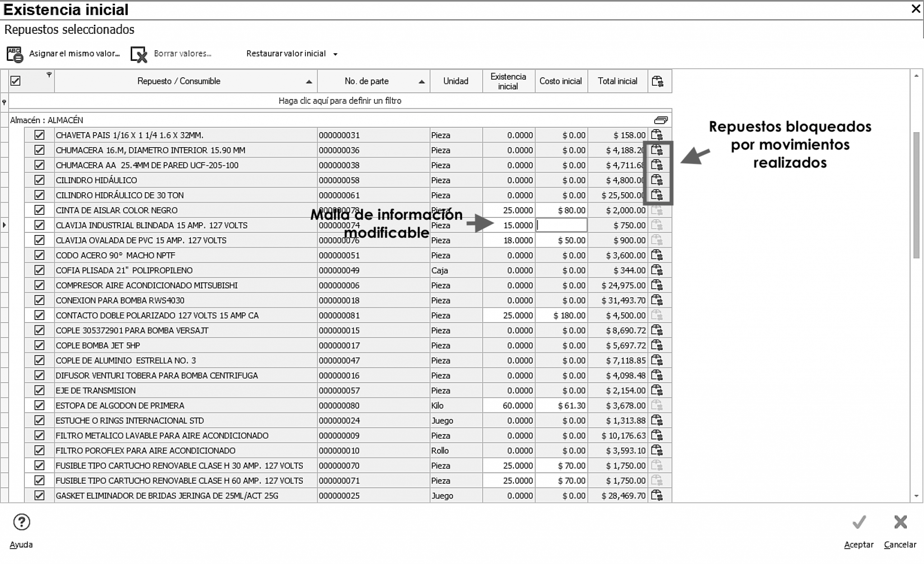Uncheck the ESTOPA DE ALGODON DE PRIMERA checkbox
924x564 pixels.
(x=40, y=405)
